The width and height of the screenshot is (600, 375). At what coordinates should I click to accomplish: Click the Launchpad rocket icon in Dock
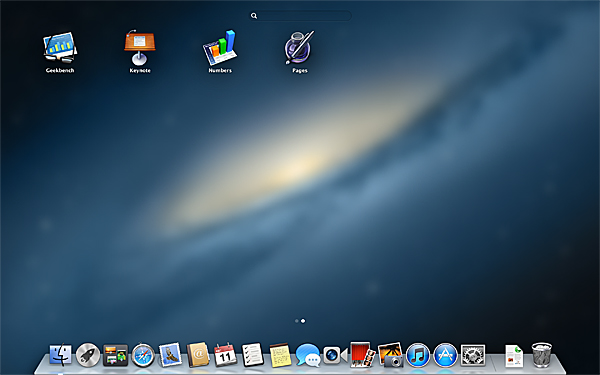pyautogui.click(x=88, y=355)
